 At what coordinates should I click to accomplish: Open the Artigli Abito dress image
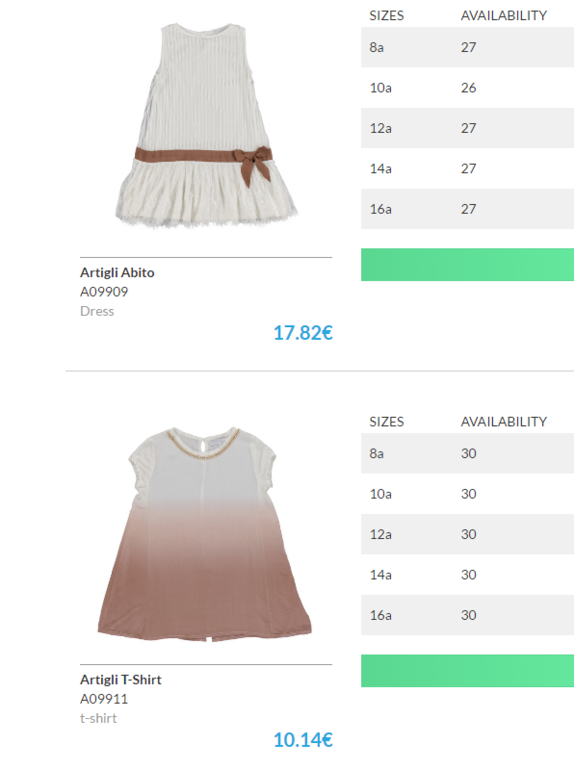pos(206,125)
